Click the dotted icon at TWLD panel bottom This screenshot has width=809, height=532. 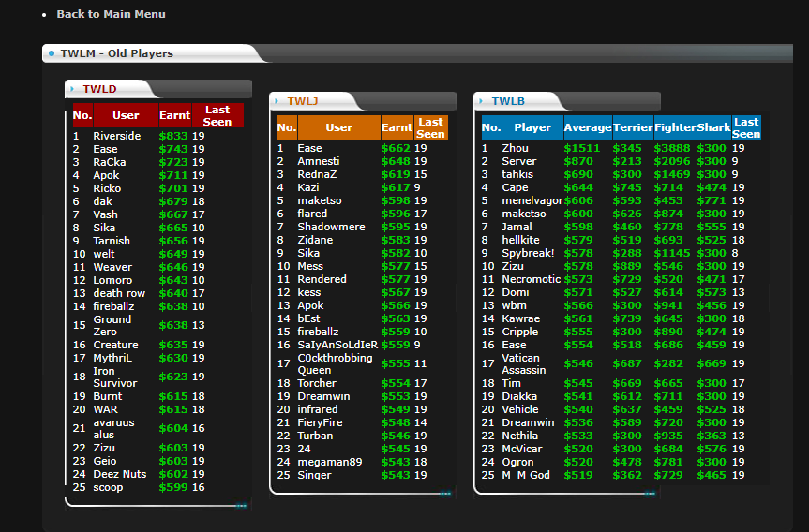pyautogui.click(x=241, y=506)
